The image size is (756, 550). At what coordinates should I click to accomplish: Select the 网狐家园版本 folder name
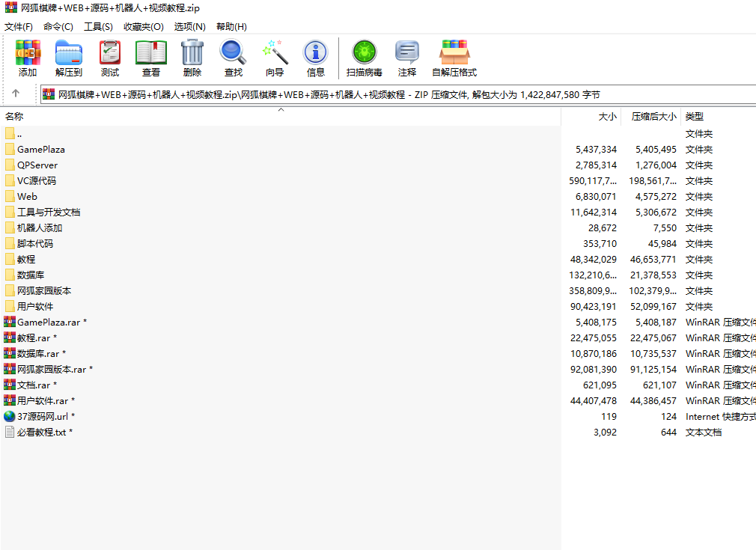(x=44, y=290)
